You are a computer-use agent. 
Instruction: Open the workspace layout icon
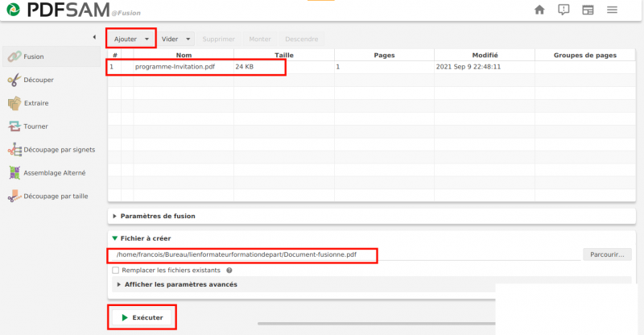(588, 10)
